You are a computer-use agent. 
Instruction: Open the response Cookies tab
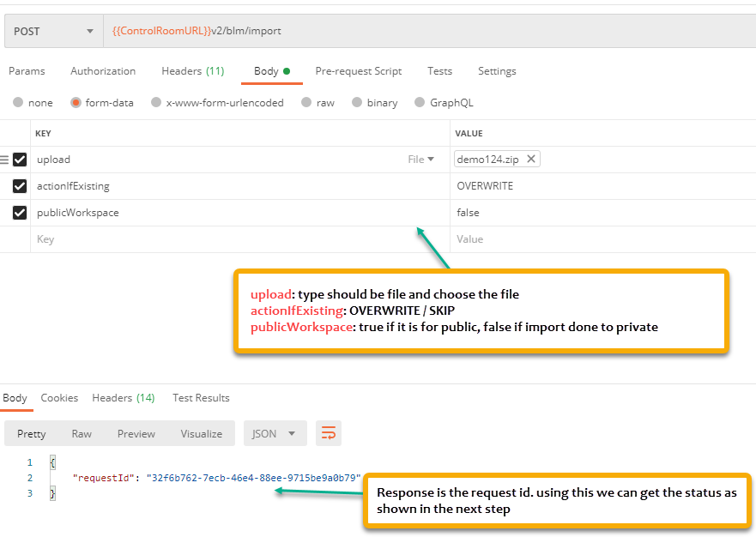59,398
